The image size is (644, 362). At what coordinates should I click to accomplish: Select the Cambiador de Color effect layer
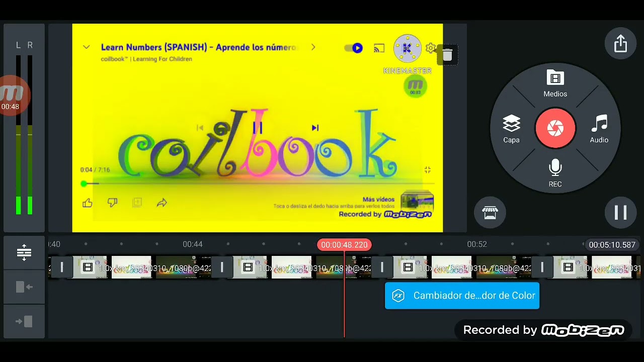[x=462, y=296]
